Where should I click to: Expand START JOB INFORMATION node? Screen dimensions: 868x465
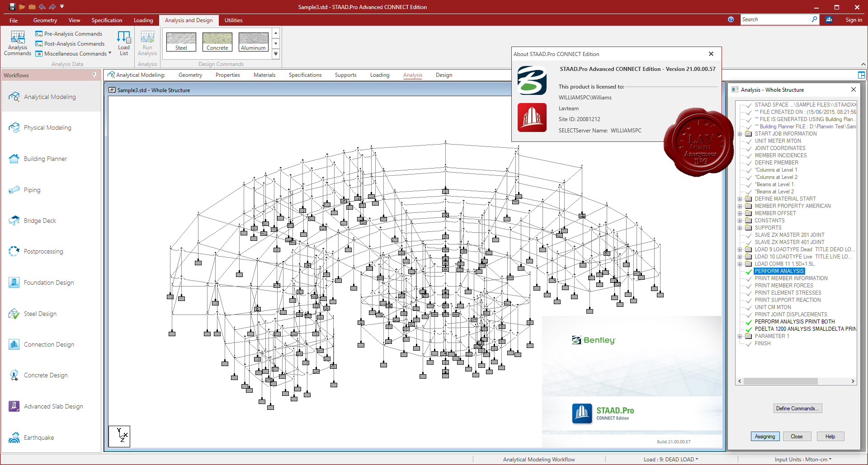click(x=740, y=134)
